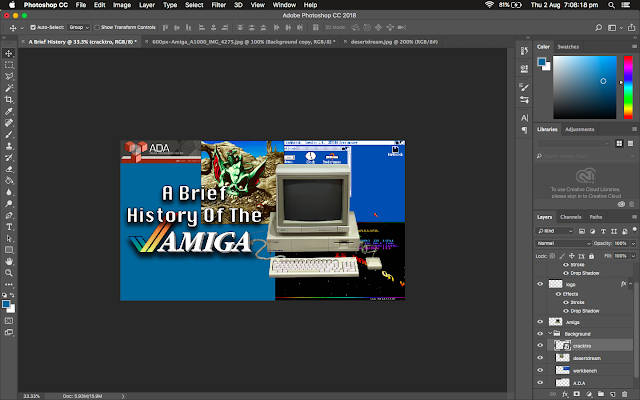Screen dimensions: 640x400
Task: Switch to the Paths tab
Action: (x=596, y=217)
